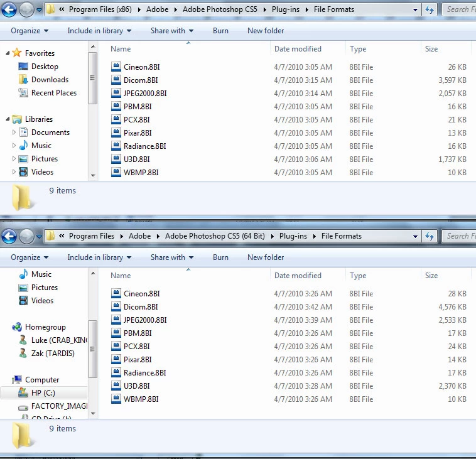Screen dimensions: 476x459
Task: Open Include in library menu, top window
Action: click(99, 31)
